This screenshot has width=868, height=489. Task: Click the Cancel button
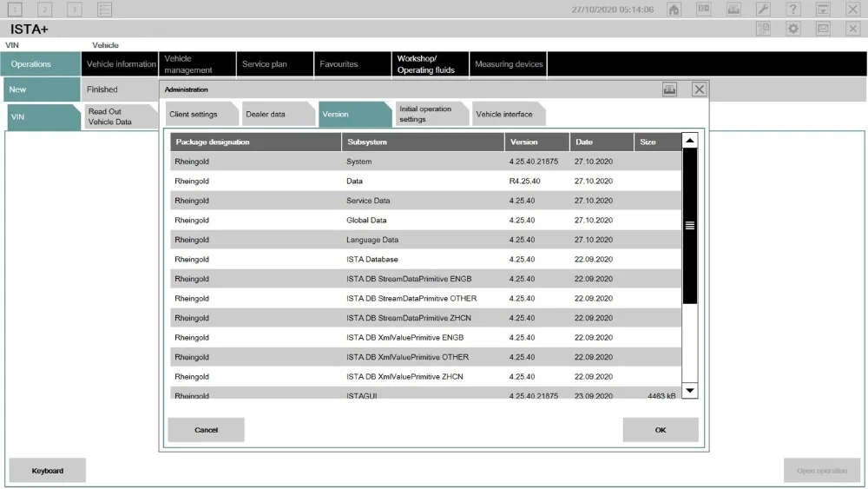[206, 430]
